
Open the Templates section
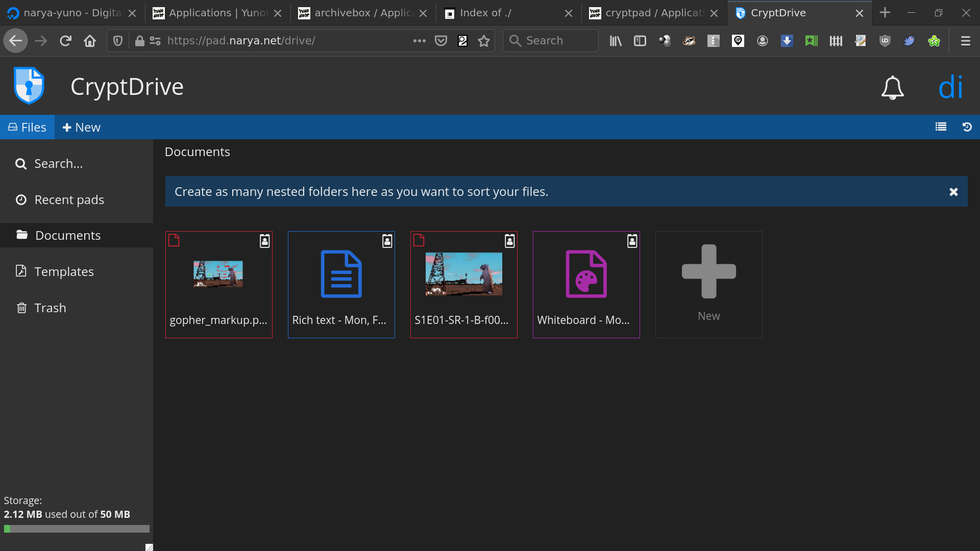coord(64,272)
